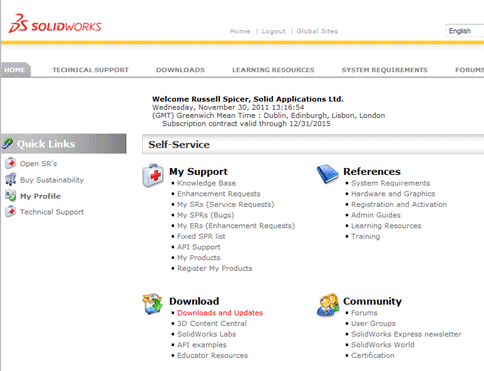Image resolution: width=484 pixels, height=371 pixels.
Task: Click the Download section icon
Action: tap(152, 304)
